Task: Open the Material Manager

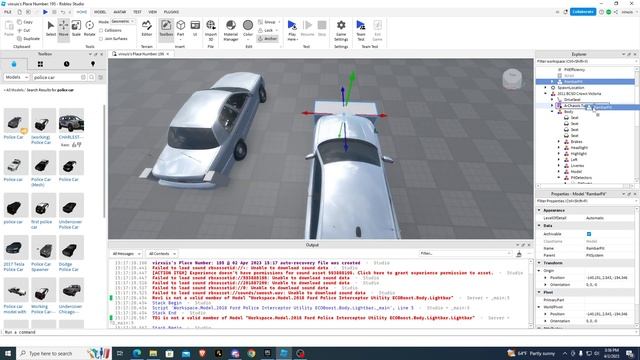Action: tap(231, 30)
